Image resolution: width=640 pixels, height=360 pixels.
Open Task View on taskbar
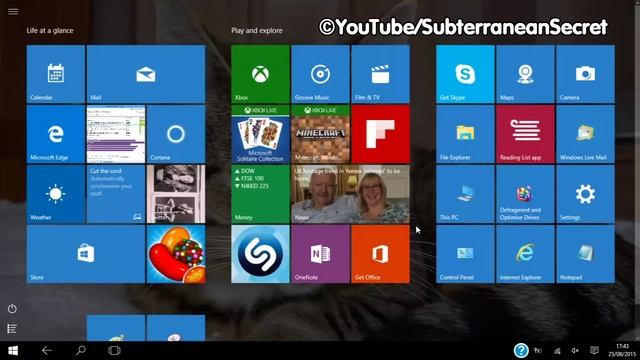point(114,351)
